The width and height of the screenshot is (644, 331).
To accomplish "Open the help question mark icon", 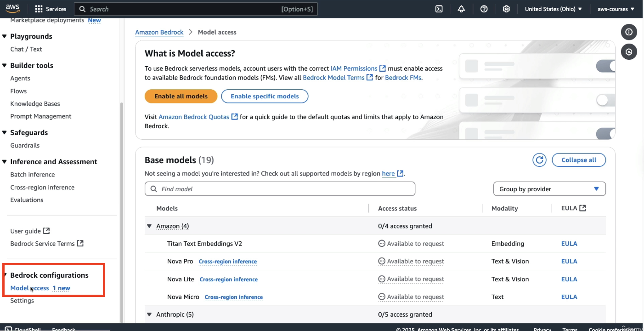I will (484, 9).
